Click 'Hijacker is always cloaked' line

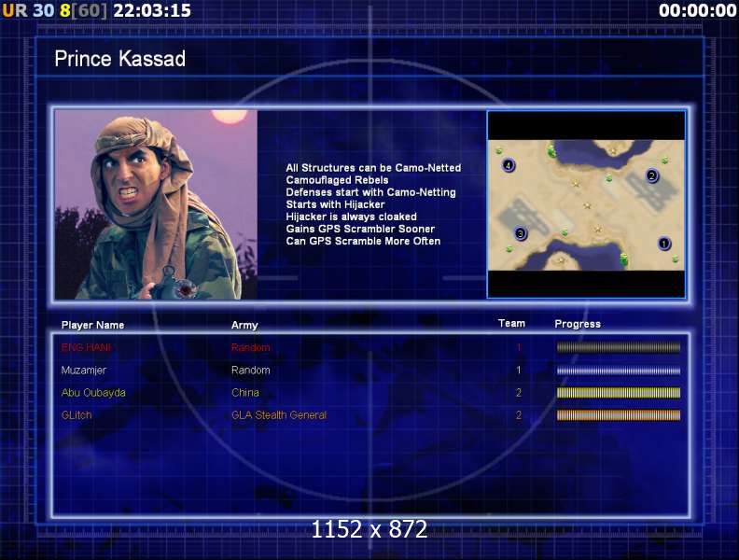[351, 217]
